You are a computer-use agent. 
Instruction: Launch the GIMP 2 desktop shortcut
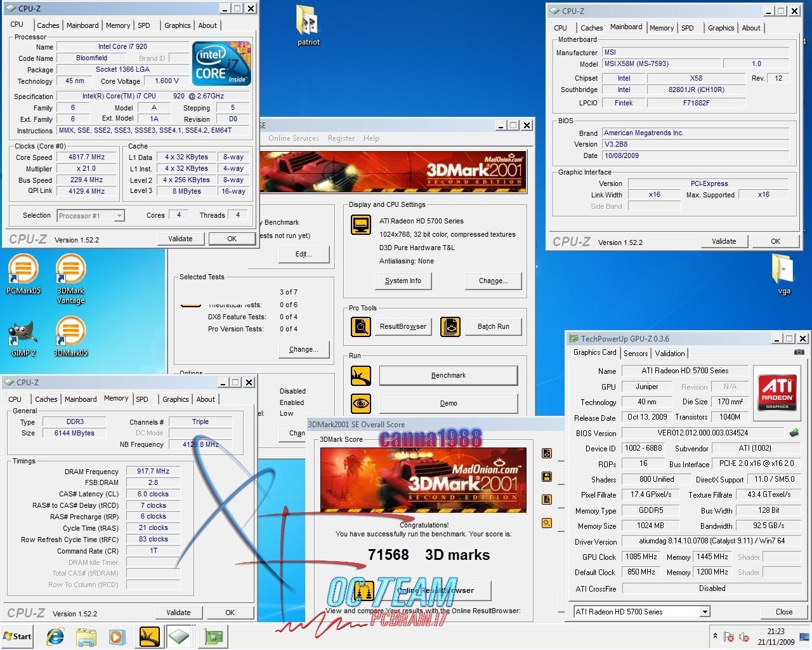pyautogui.click(x=23, y=336)
